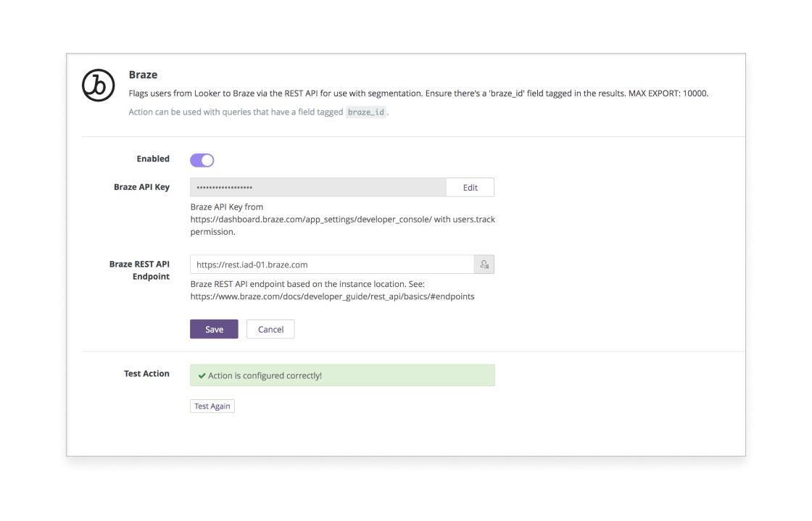The image size is (812, 521).
Task: Click the Test Action label
Action: [146, 374]
